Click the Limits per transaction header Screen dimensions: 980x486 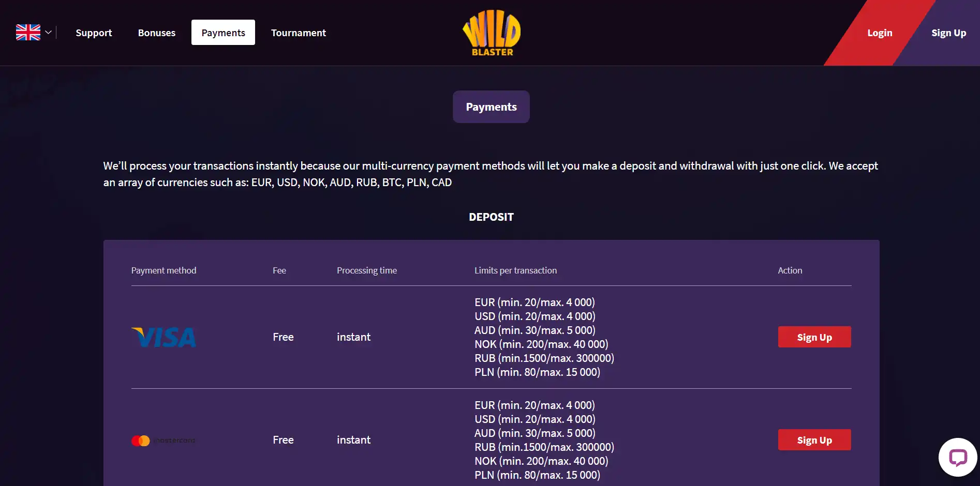coord(515,270)
